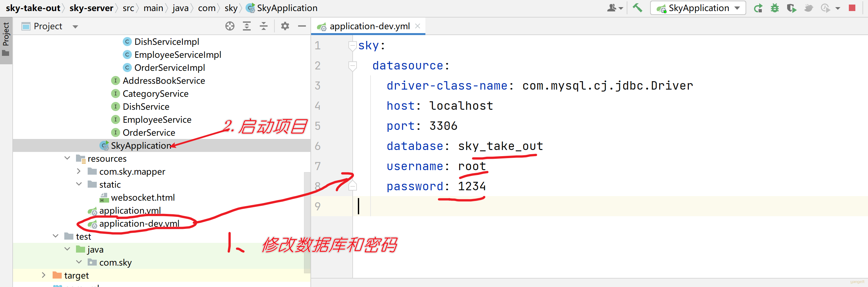Expand the com.sky.mapper folder
This screenshot has height=287, width=868.
[x=79, y=171]
